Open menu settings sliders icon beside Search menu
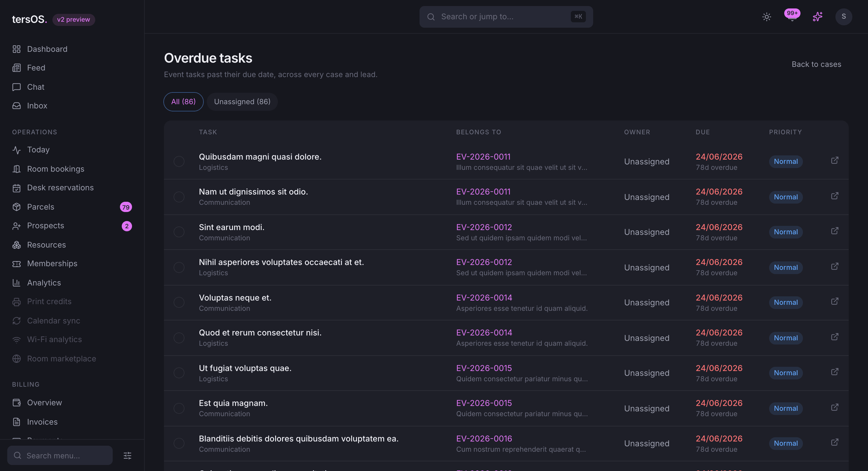 [x=127, y=456]
